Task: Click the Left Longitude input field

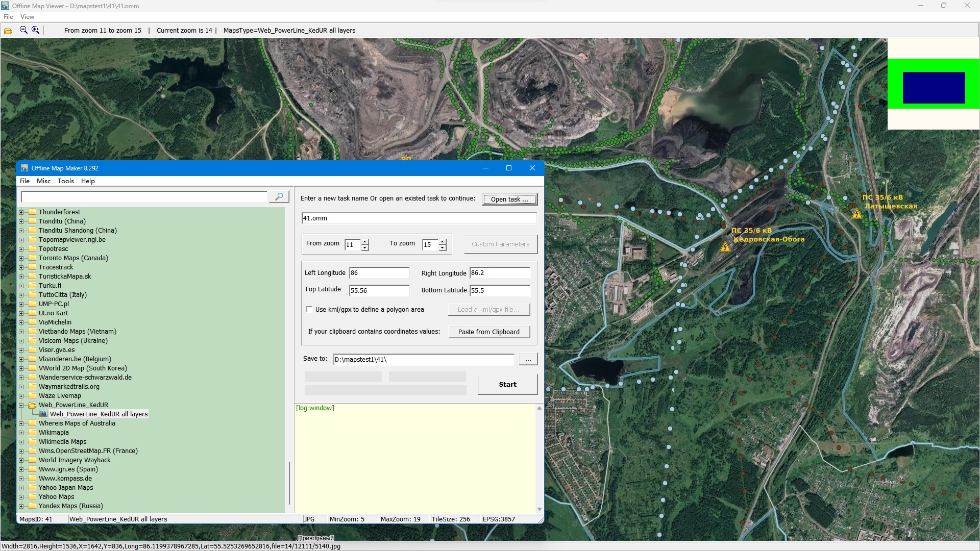Action: pyautogui.click(x=379, y=273)
